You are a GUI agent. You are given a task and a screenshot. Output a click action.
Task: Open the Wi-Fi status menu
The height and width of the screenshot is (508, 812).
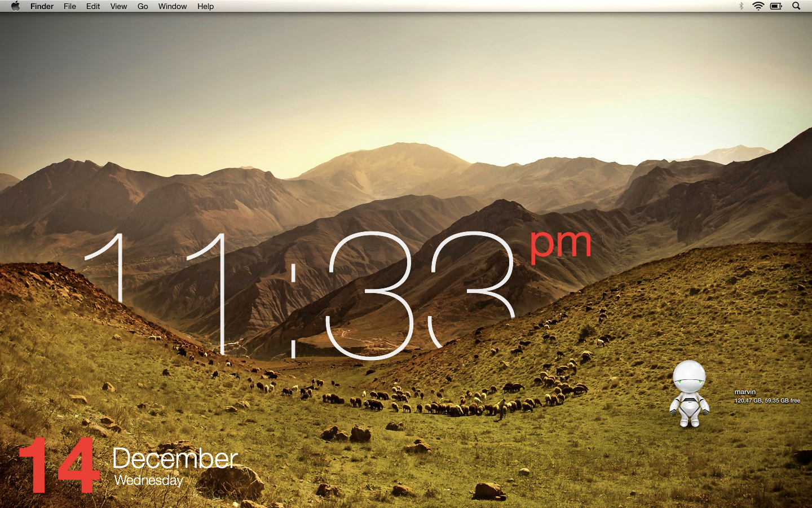pyautogui.click(x=758, y=6)
